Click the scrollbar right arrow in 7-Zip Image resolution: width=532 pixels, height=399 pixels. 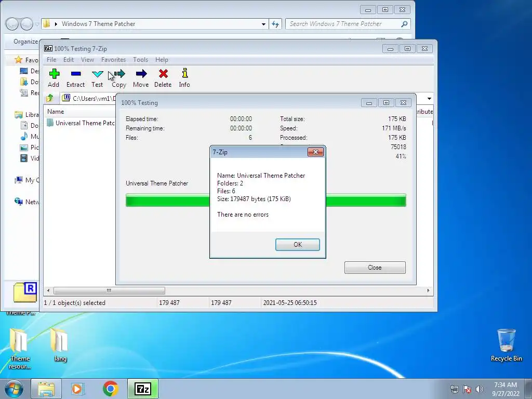428,291
